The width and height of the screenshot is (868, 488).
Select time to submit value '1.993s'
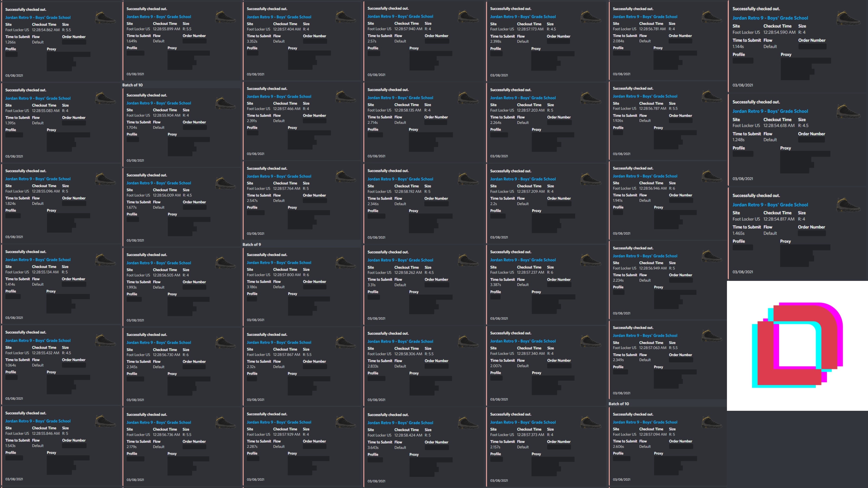click(132, 287)
